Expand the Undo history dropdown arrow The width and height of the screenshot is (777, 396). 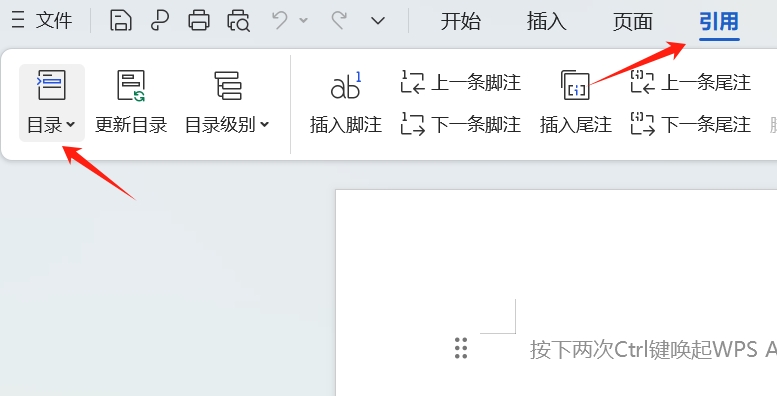click(304, 21)
